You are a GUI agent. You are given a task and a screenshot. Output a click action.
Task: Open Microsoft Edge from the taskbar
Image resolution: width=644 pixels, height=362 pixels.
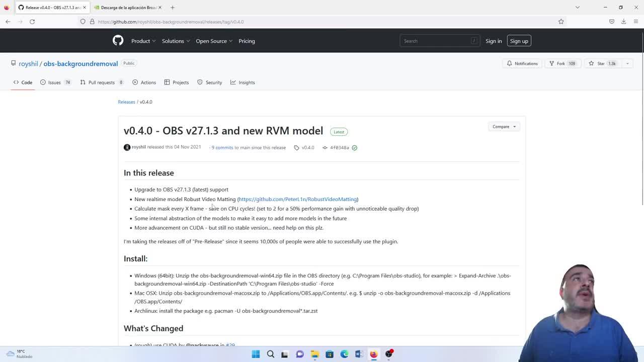pyautogui.click(x=344, y=354)
